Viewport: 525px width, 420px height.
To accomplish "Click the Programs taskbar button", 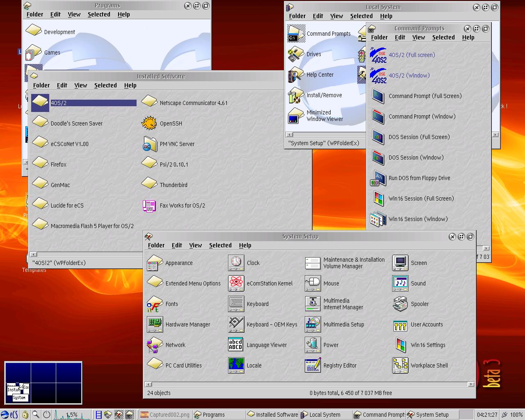I will pyautogui.click(x=214, y=415).
